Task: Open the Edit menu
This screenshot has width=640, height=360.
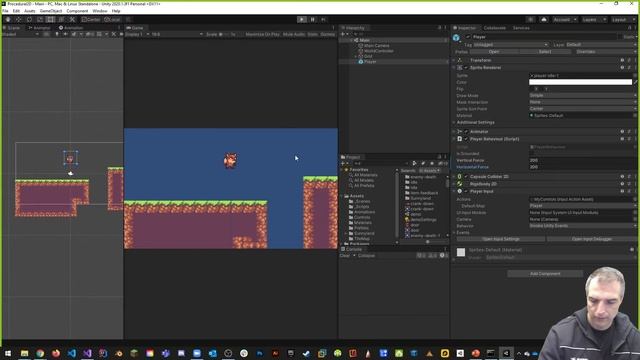Action: point(16,11)
